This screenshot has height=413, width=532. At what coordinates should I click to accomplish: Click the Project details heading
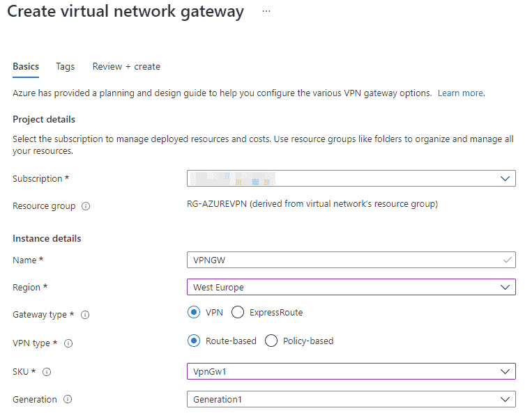tap(44, 119)
